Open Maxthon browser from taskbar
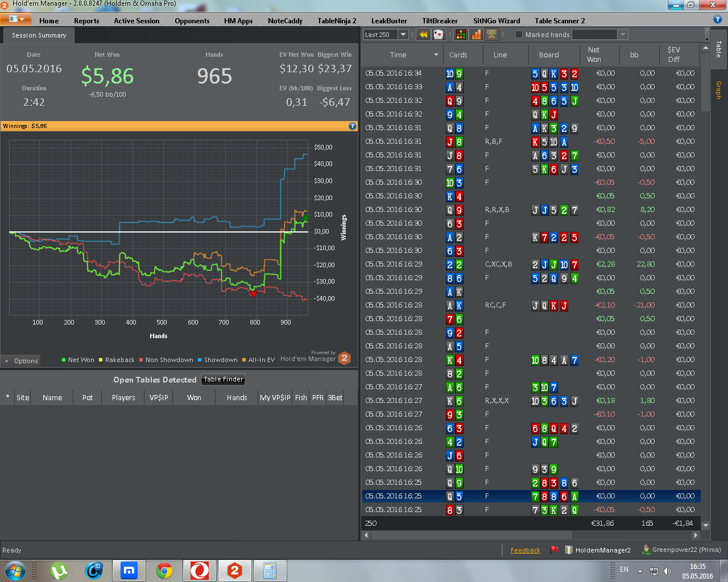The width and height of the screenshot is (728, 582). coord(129,571)
